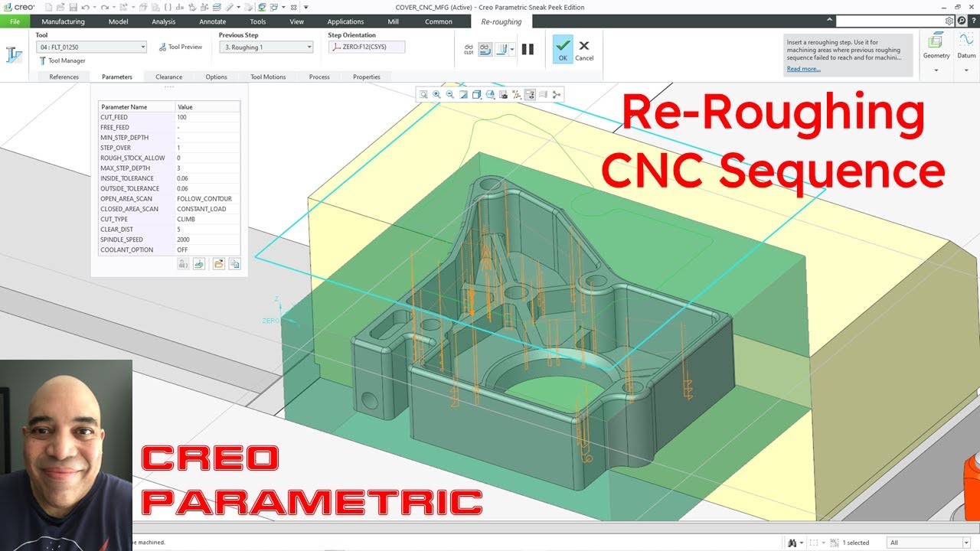Open the Re-roughing ribbon tab

501,21
